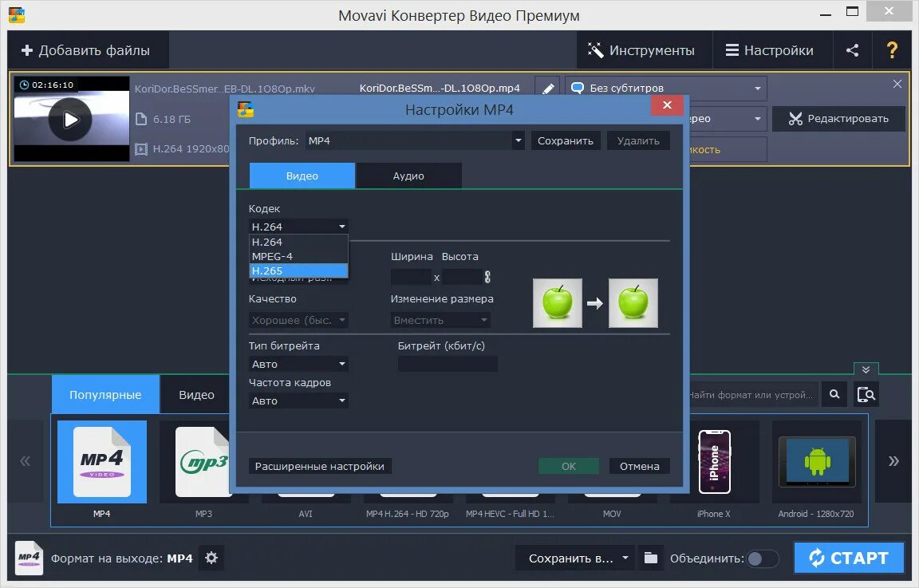Image resolution: width=919 pixels, height=588 pixels.
Task: Click the Высота height input field
Action: tap(462, 277)
